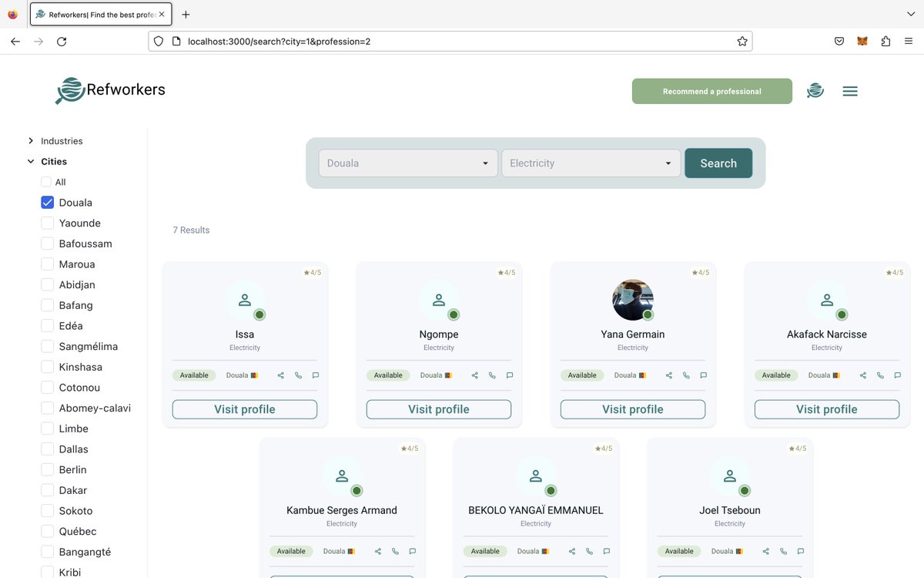Check the Yaounde city checkbox
This screenshot has width=924, height=578.
coord(47,223)
